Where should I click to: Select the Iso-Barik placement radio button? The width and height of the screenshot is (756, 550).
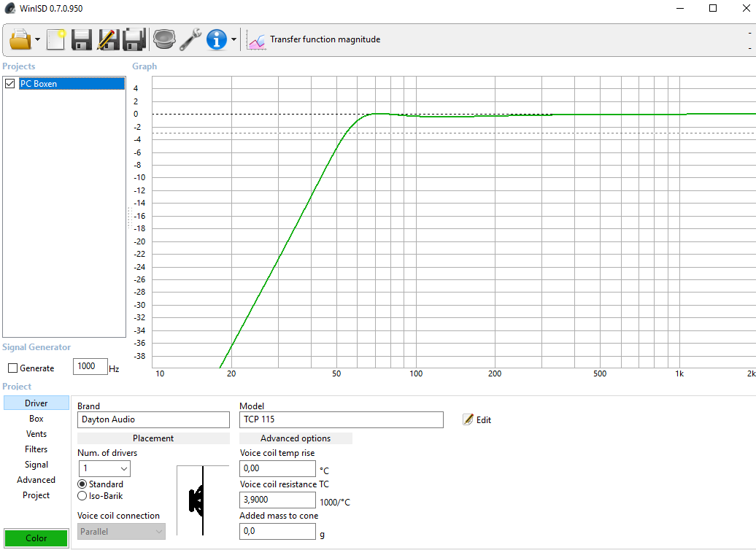[x=82, y=495]
